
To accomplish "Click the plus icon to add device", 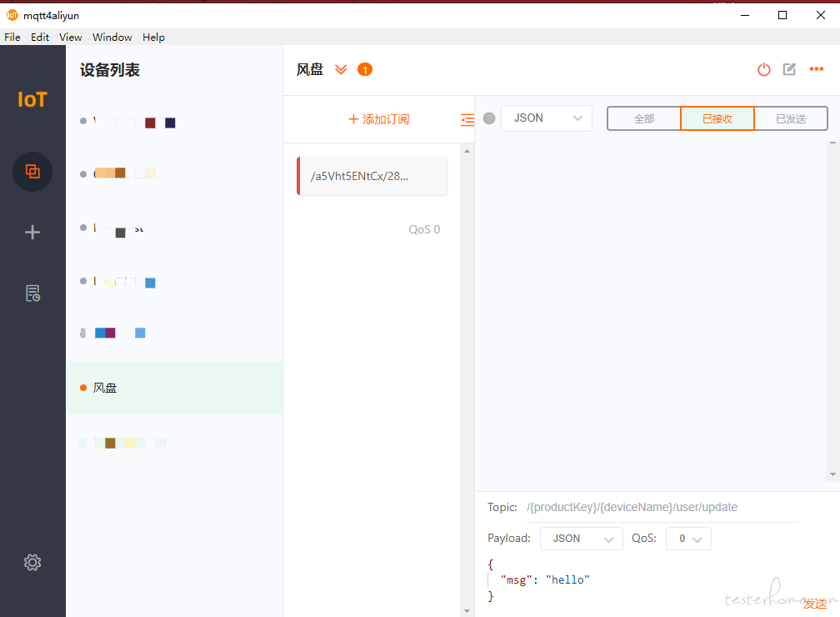I will [x=32, y=232].
